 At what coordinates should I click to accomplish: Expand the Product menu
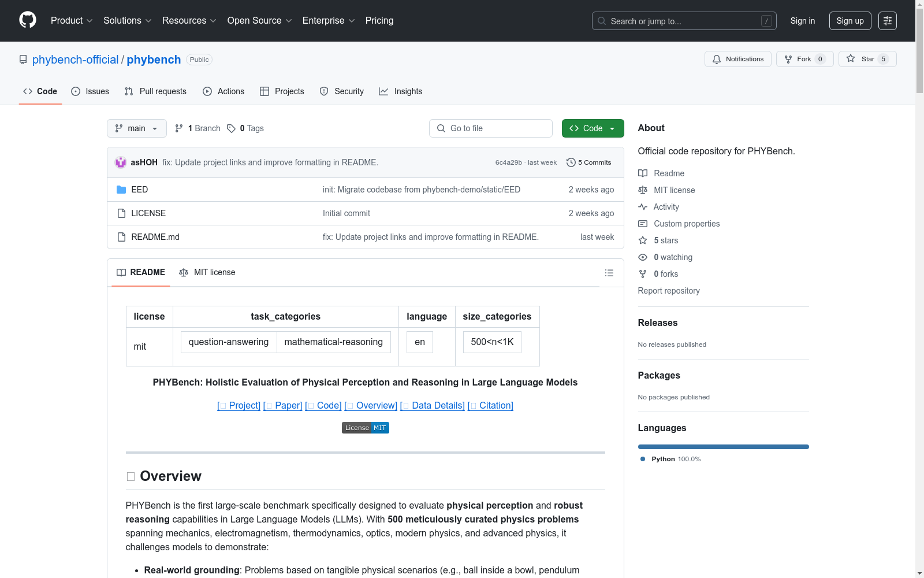point(72,20)
